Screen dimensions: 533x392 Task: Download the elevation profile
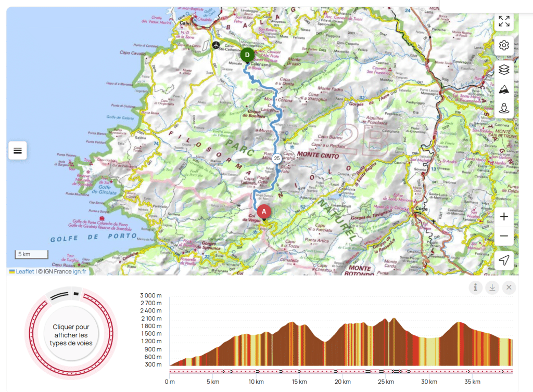click(492, 288)
